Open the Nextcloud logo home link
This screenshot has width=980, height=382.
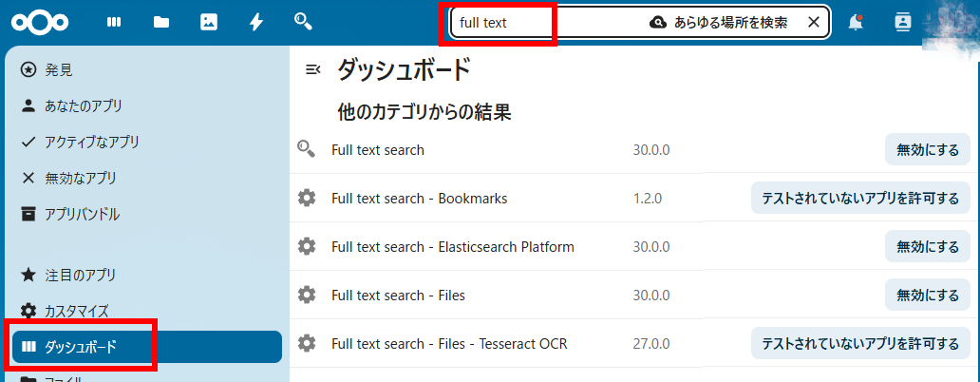(x=39, y=23)
